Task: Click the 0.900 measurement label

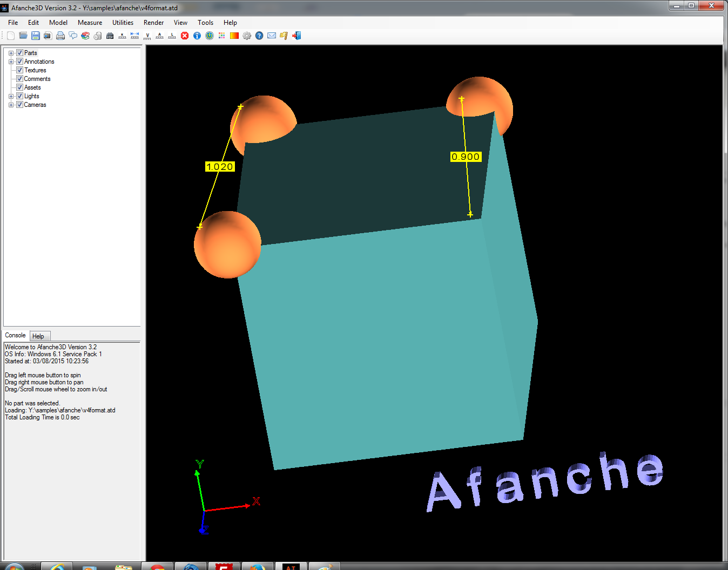Action: 466,157
